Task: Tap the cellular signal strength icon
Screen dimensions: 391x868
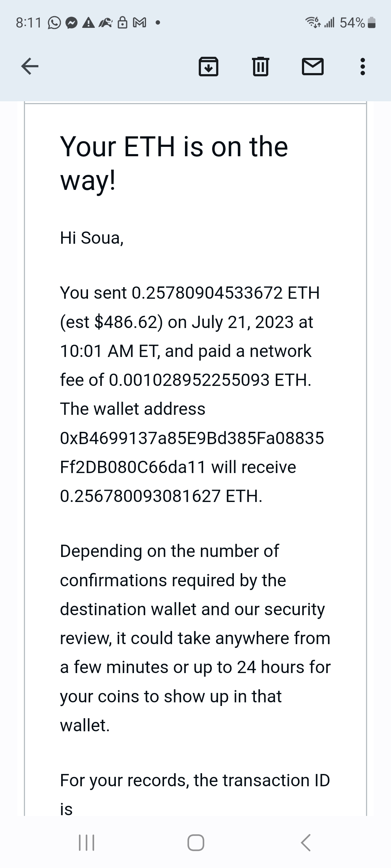Action: coord(329,23)
